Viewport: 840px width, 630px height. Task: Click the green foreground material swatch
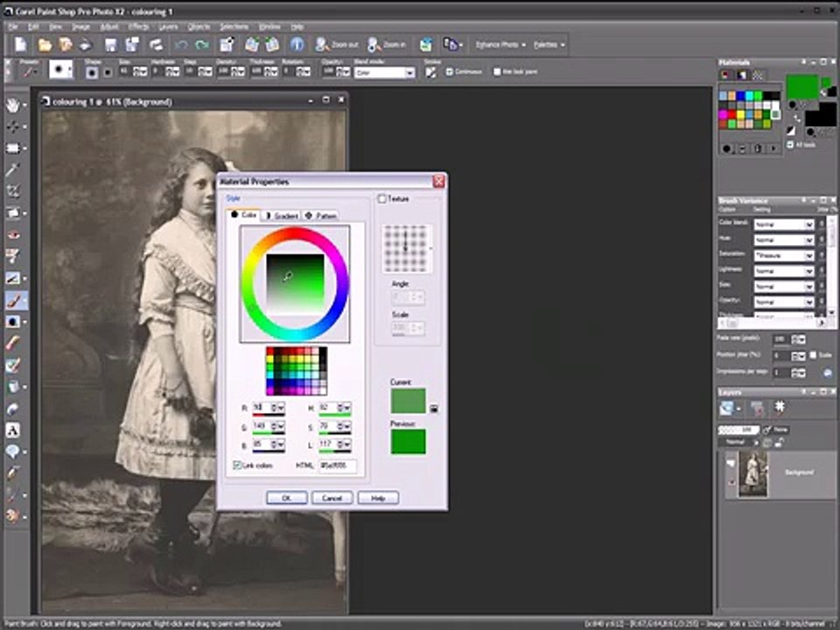pyautogui.click(x=802, y=87)
